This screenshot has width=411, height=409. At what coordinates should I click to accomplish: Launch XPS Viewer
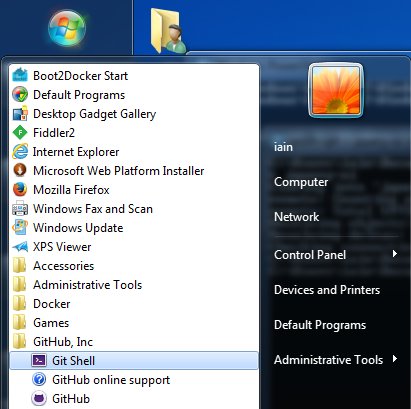click(62, 247)
